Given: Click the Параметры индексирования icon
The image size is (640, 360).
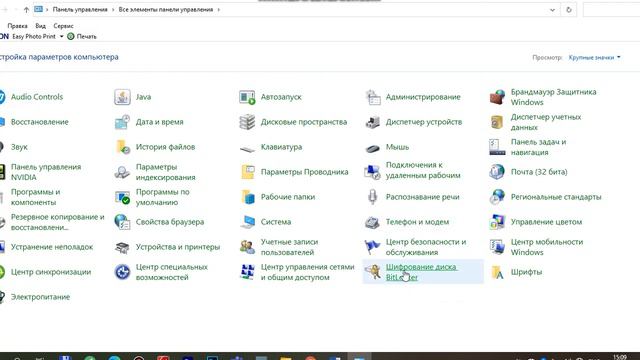Looking at the screenshot, I should (122, 172).
